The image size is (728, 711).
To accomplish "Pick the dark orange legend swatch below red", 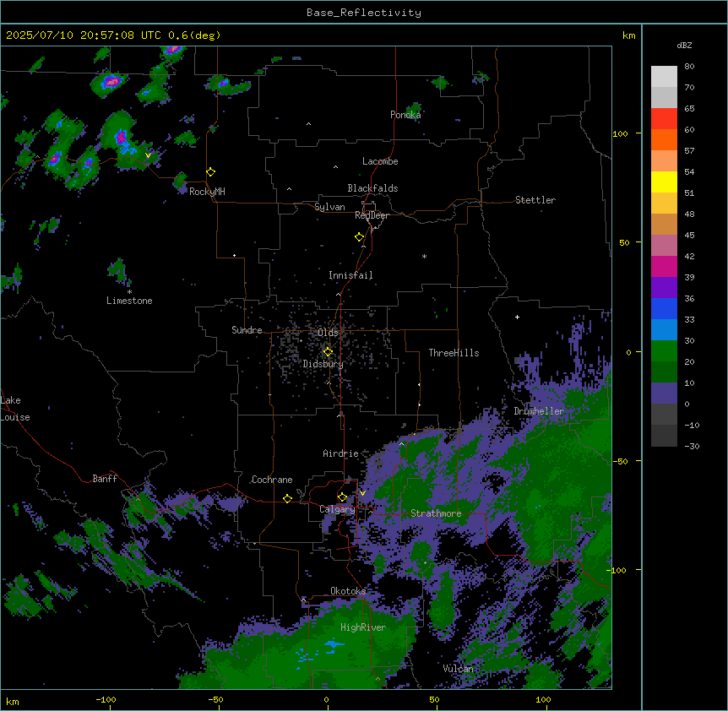I will [x=664, y=139].
